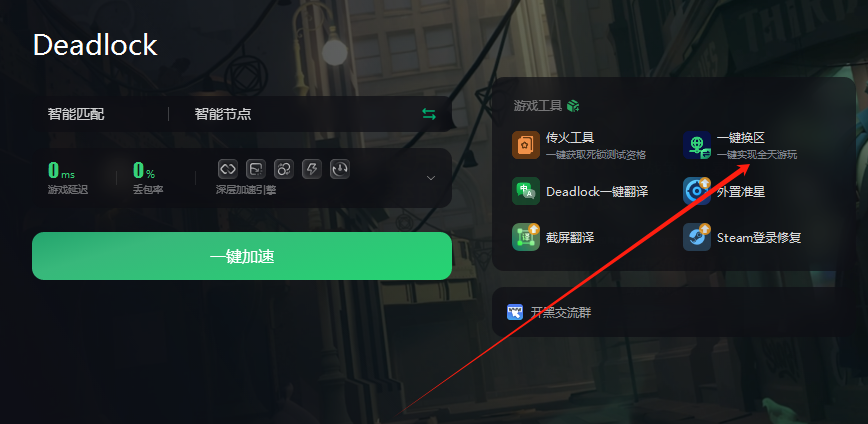The width and height of the screenshot is (868, 424).
Task: Open the 开黑交流群 link
Action: (x=561, y=313)
